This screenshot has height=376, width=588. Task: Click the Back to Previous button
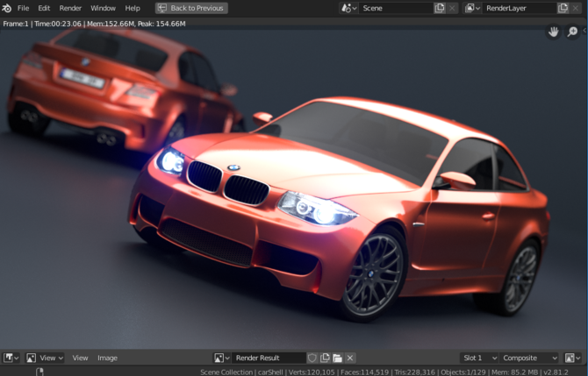191,8
